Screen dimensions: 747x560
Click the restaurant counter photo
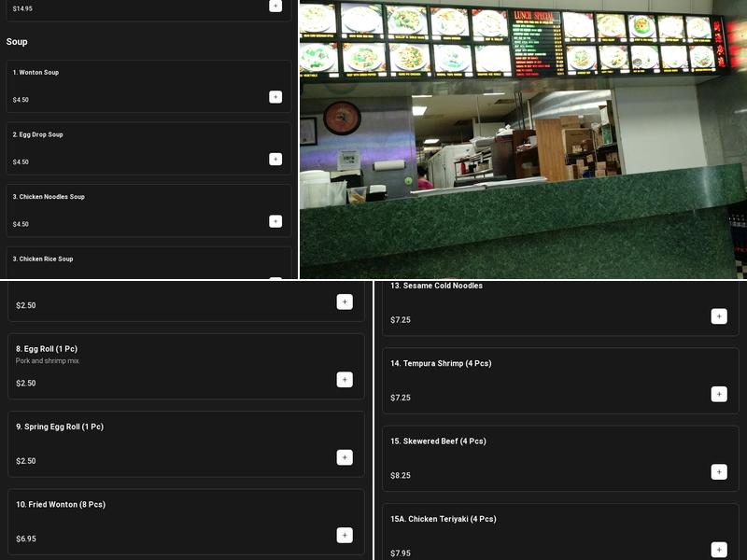(x=523, y=140)
